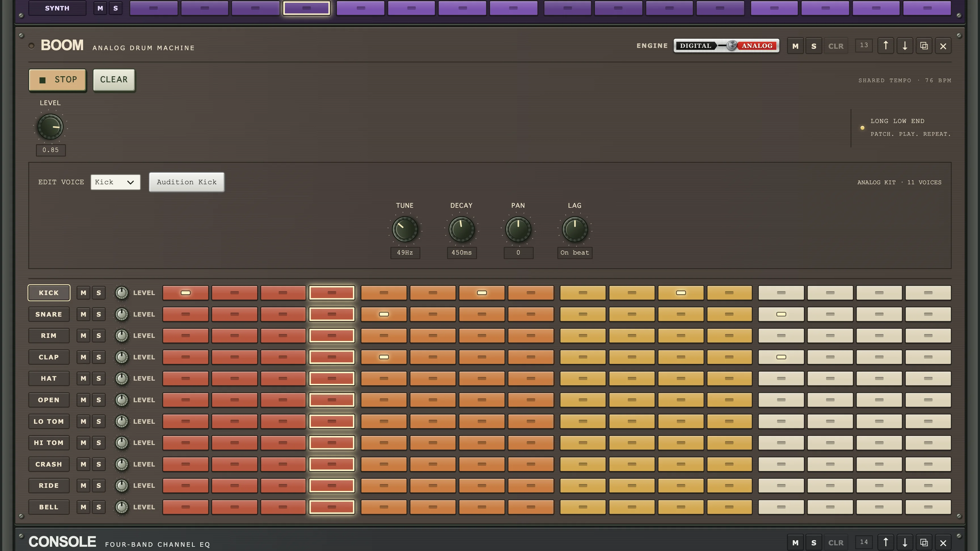980x551 pixels.
Task: Click the master LEVEL knob
Action: tap(50, 127)
